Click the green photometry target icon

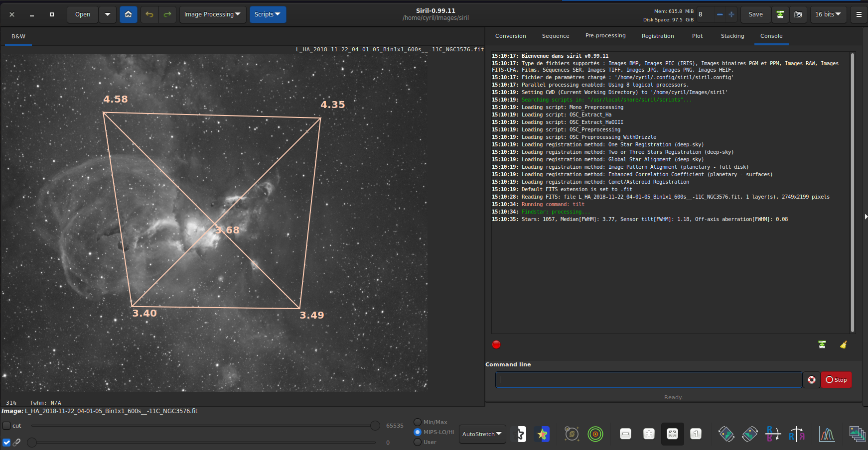click(595, 434)
